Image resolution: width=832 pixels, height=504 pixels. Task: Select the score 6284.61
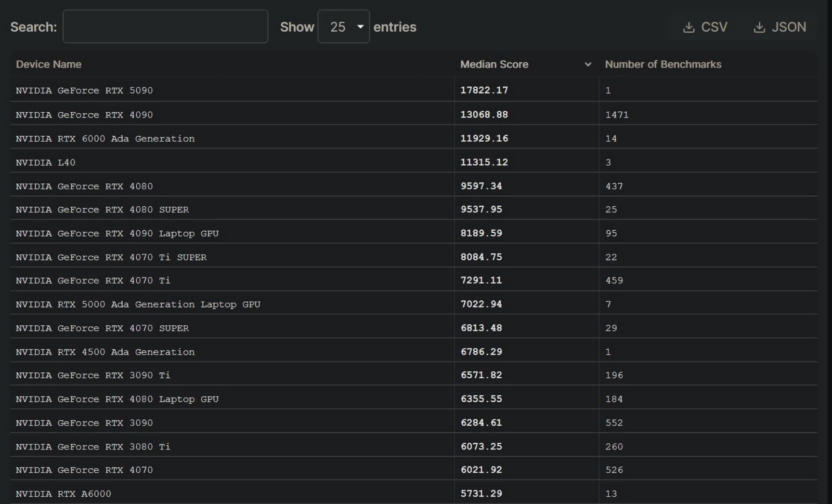click(x=482, y=422)
